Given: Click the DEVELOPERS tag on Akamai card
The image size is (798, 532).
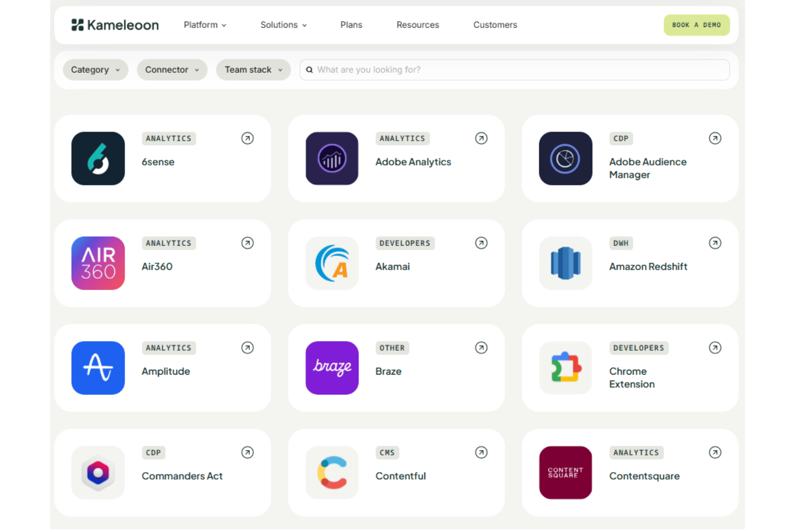Looking at the screenshot, I should [405, 243].
